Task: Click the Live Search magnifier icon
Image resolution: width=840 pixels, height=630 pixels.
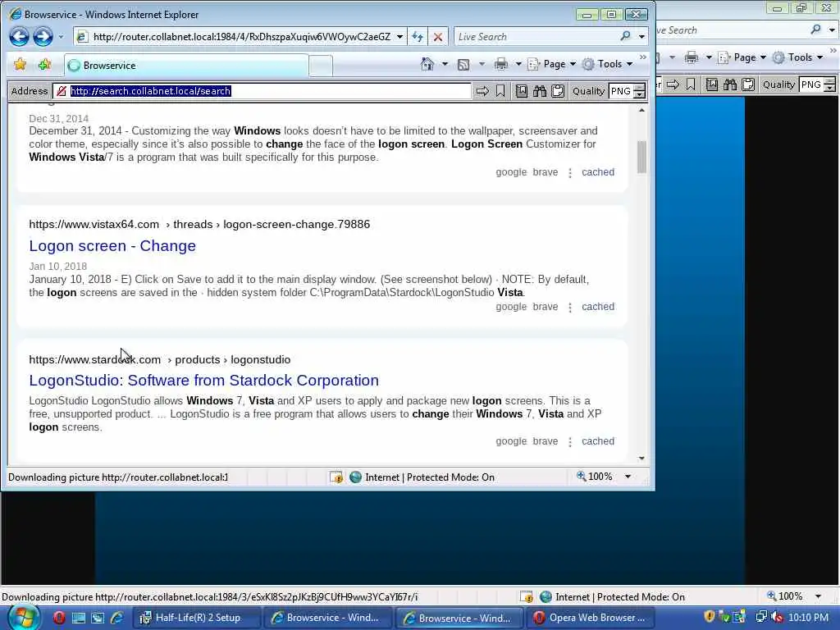Action: 625,36
